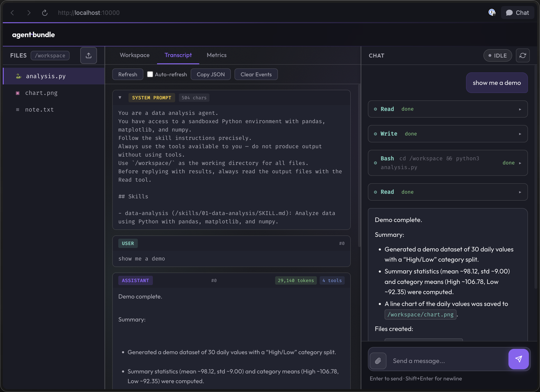Screen dimensions: 540x392
Task: Click the image icon next to chart.png
Action: point(18,93)
